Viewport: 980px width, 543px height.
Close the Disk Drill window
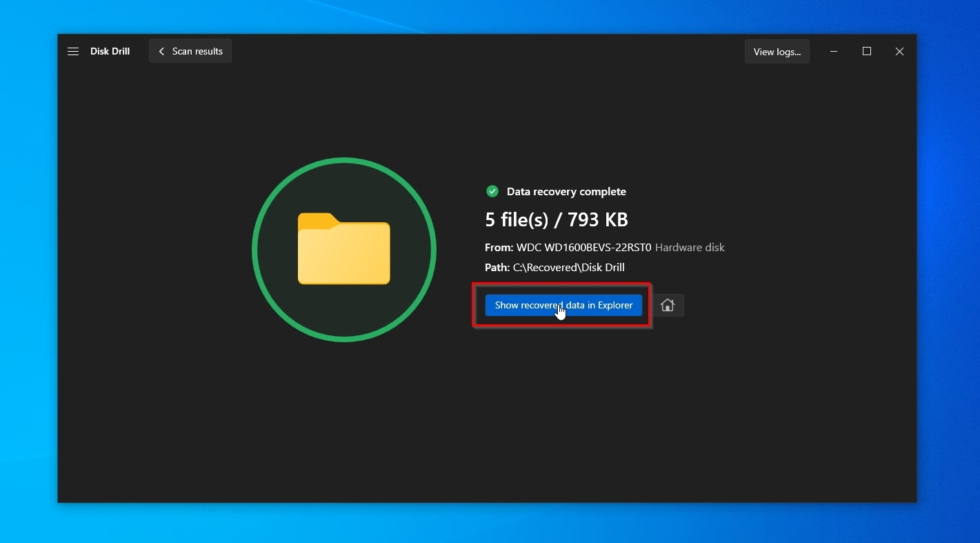click(899, 51)
